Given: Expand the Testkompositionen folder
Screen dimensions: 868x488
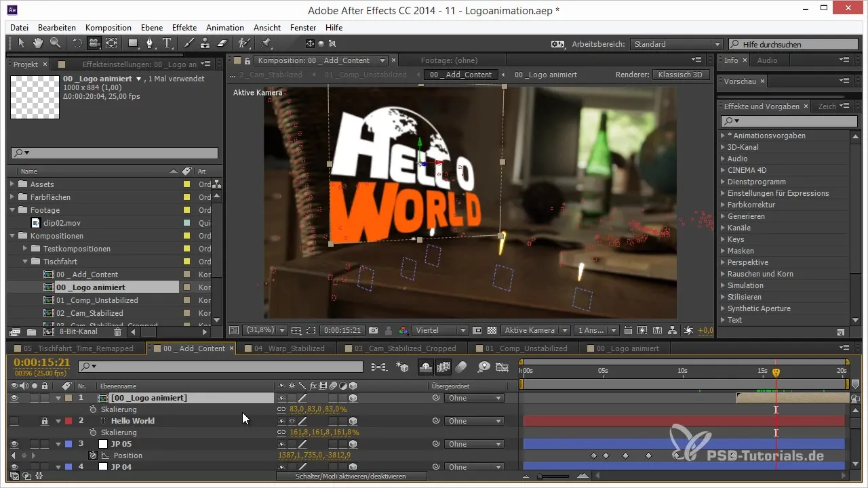Looking at the screenshot, I should tap(26, 249).
